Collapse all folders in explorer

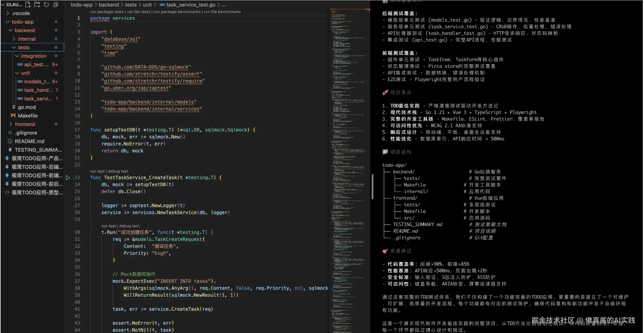point(56,5)
